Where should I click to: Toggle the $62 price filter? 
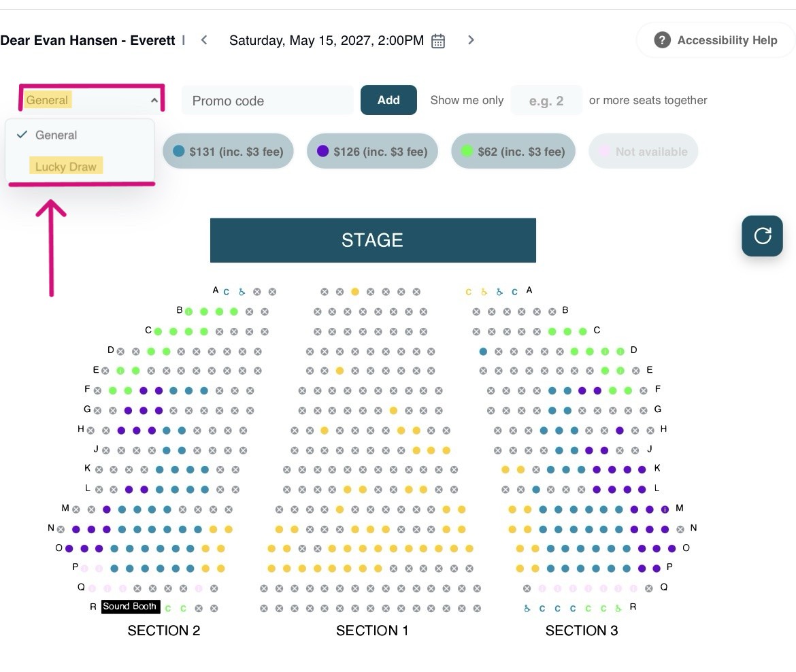(513, 151)
